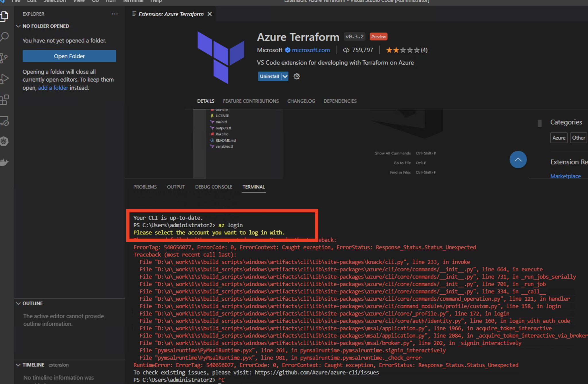Open the Search view in the activity bar
The height and width of the screenshot is (384, 588).
pos(5,37)
